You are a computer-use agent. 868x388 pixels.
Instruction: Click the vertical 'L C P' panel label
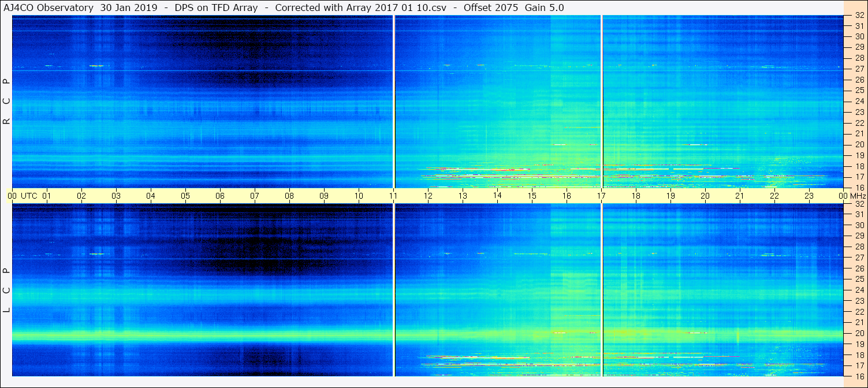[x=6, y=290]
